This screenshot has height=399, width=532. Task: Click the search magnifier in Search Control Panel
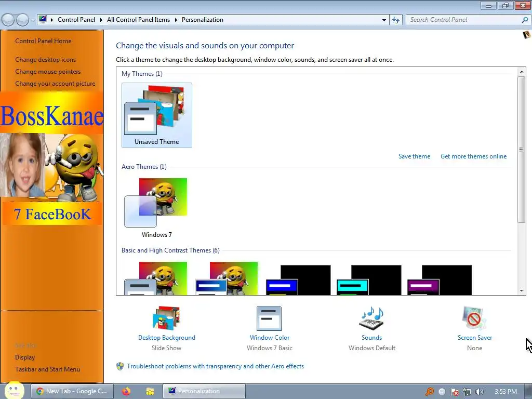(525, 20)
